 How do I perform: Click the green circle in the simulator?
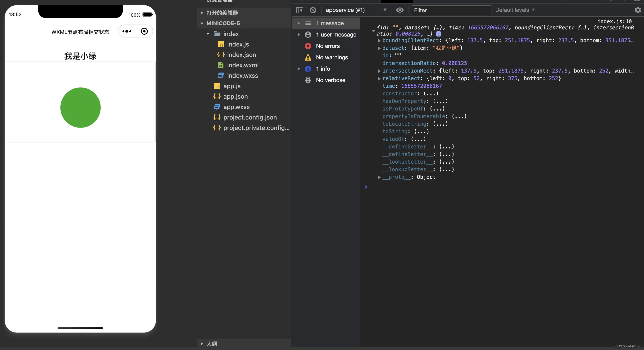tap(81, 108)
